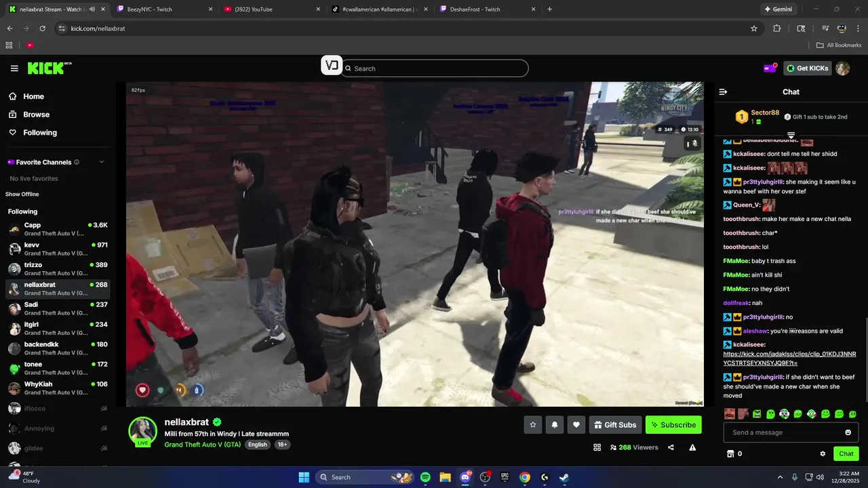Open chat settings gear
Screen dimensions: 868x488
tap(823, 453)
